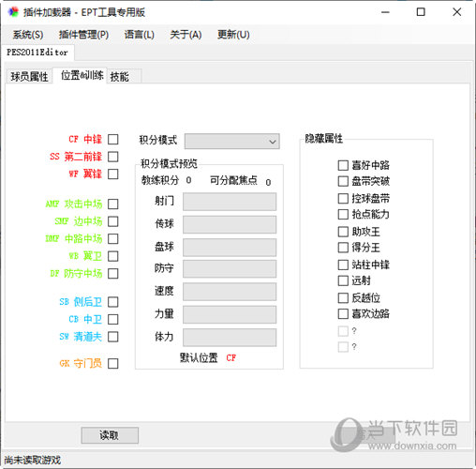
Task: Enable the 站桩中锋 hidden attribute
Action: pos(343,265)
